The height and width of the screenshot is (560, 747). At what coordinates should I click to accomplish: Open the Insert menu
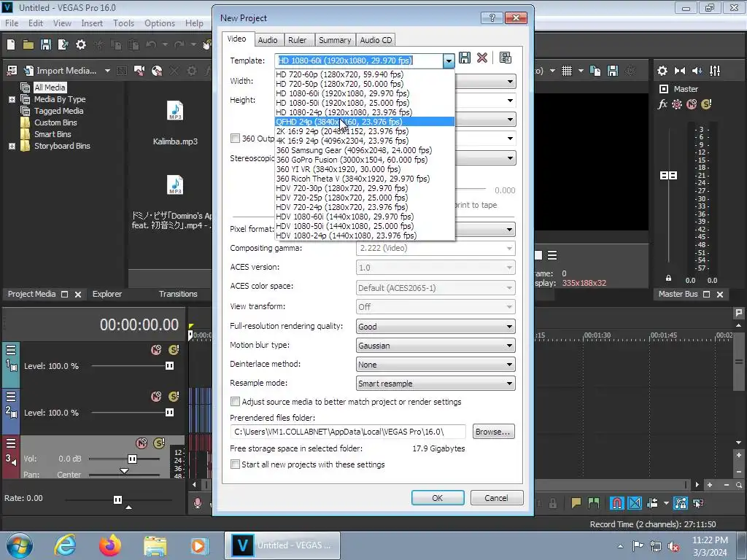tap(92, 23)
